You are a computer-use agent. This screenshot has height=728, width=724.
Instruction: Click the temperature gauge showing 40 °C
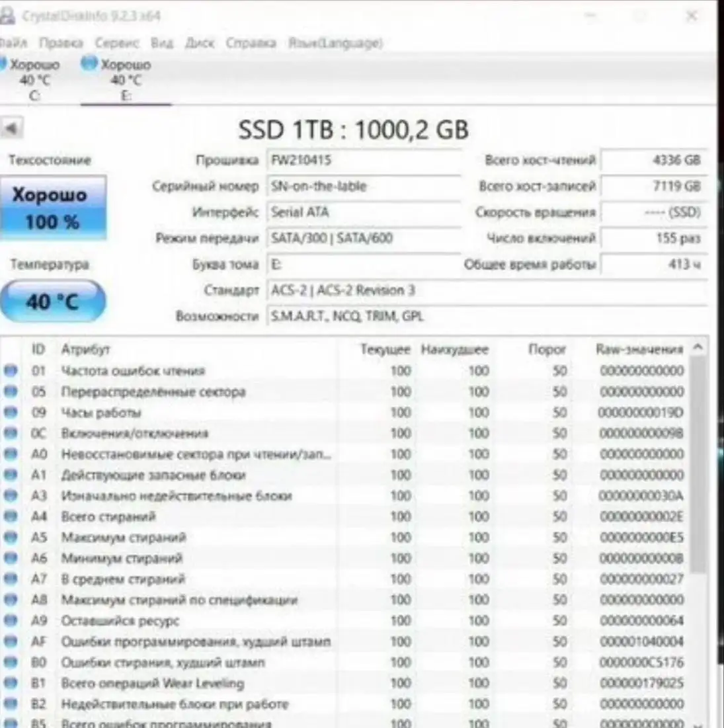(53, 301)
